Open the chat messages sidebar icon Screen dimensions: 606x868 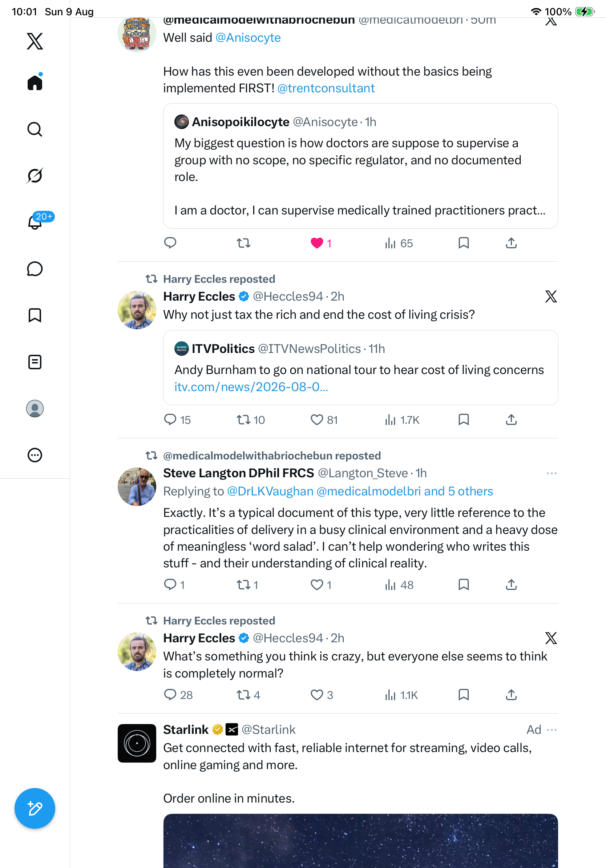(35, 269)
